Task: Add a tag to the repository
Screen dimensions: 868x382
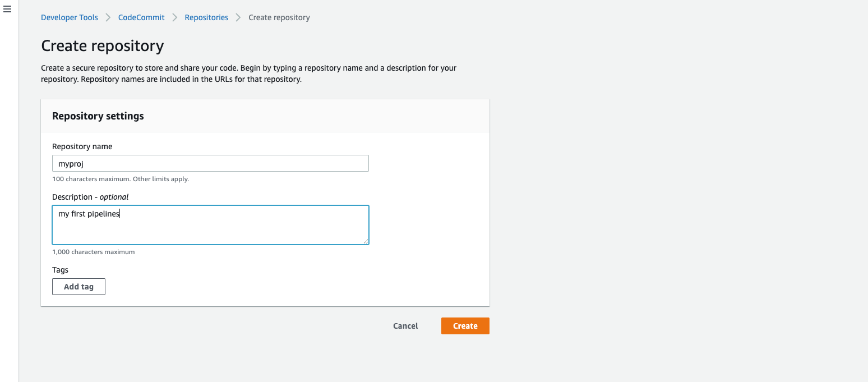Action: [x=79, y=286]
